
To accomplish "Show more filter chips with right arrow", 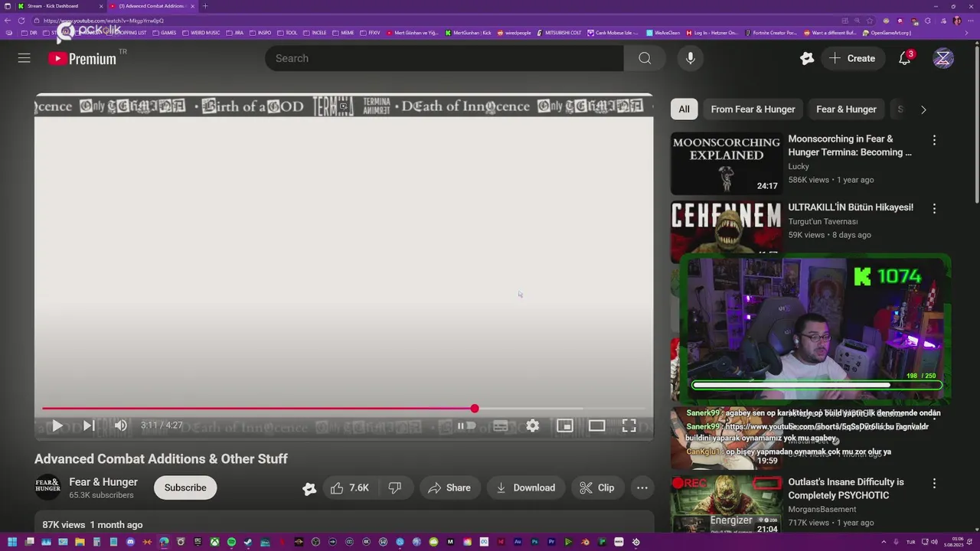I will pos(923,109).
